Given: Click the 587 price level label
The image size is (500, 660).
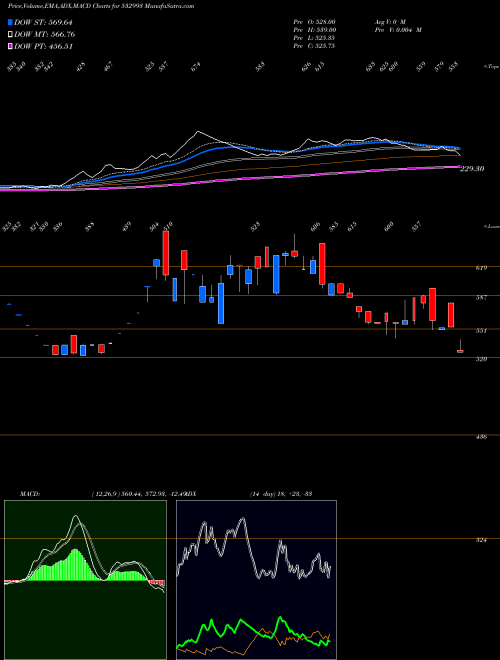Looking at the screenshot, I should pyautogui.click(x=482, y=298).
